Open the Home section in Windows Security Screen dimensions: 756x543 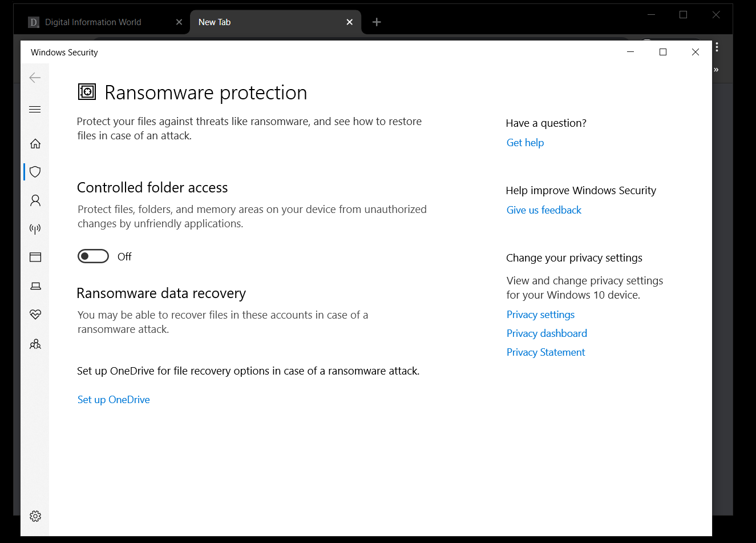(x=35, y=143)
